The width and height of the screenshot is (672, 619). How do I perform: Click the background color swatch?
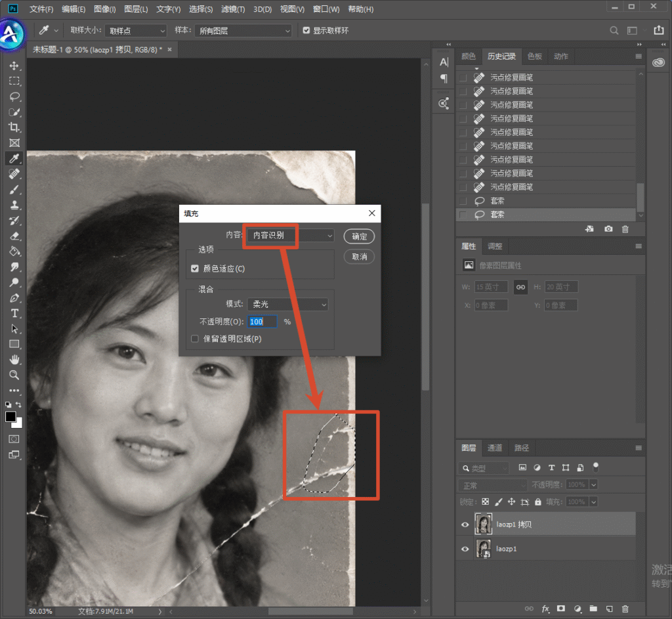point(18,424)
